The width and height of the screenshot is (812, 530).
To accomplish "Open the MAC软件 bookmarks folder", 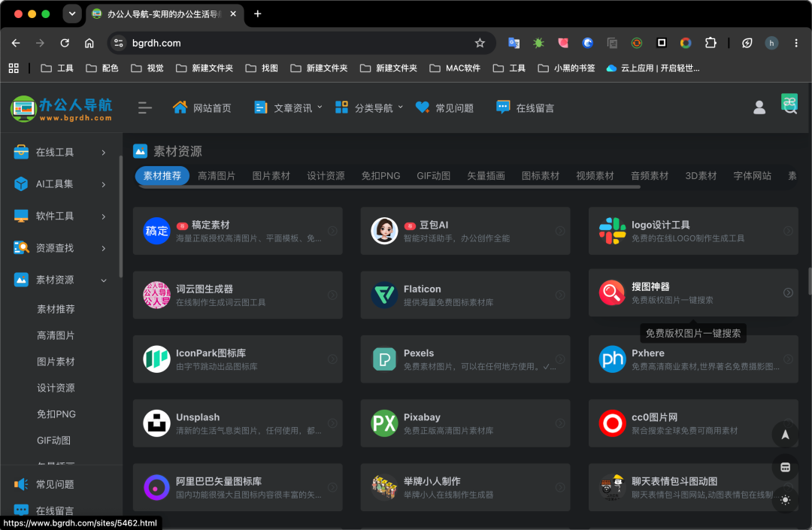I will click(455, 68).
